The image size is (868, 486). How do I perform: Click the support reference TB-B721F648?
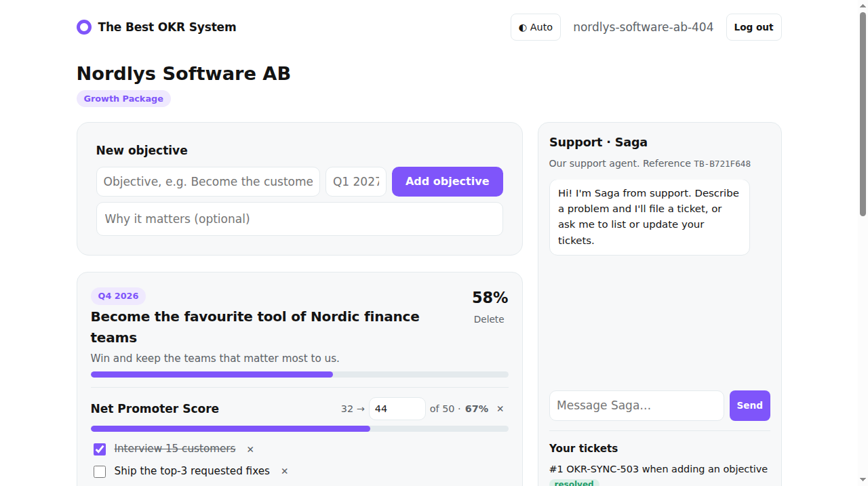coord(722,164)
